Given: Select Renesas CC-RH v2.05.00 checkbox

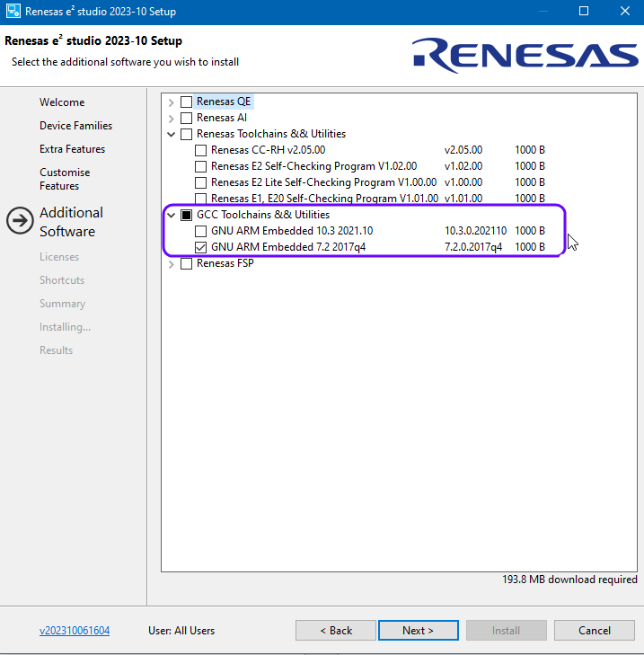Looking at the screenshot, I should [x=201, y=150].
